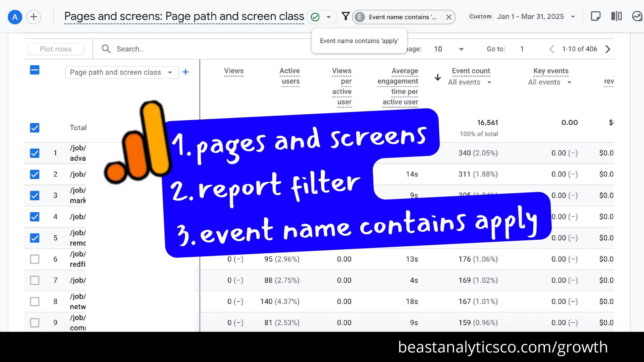Click the green report status checkmark
Screen dimensions: 644x362
pyautogui.click(x=315, y=17)
